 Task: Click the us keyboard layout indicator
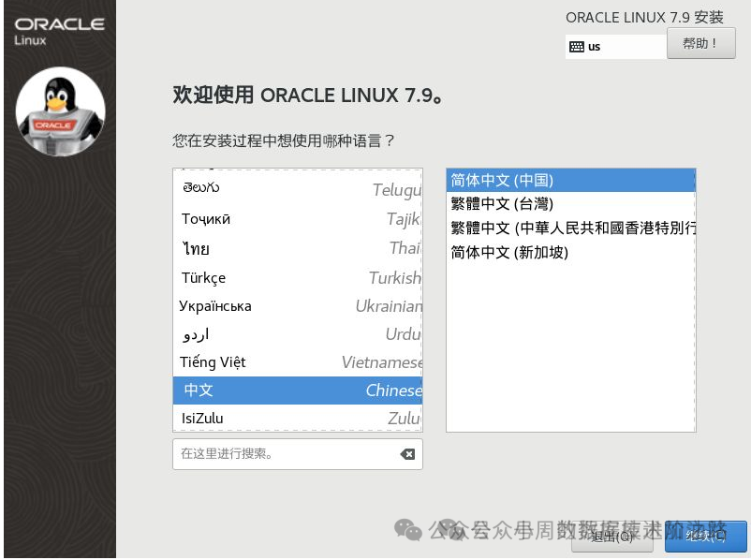tap(615, 47)
